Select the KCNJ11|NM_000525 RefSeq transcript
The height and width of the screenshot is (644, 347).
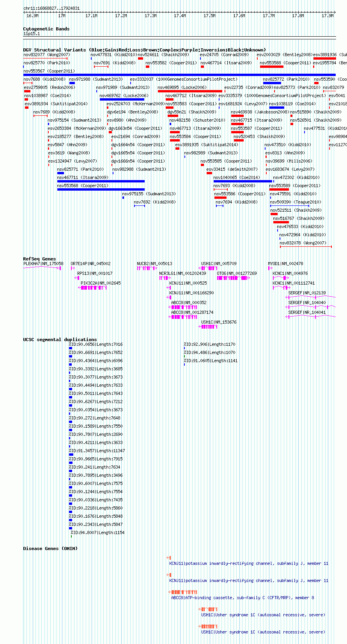(x=188, y=283)
